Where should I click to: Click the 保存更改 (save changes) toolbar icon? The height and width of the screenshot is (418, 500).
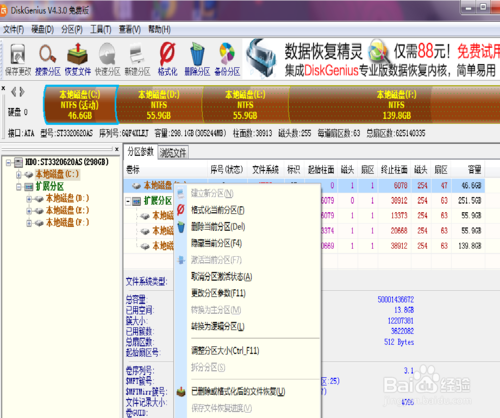(18, 60)
